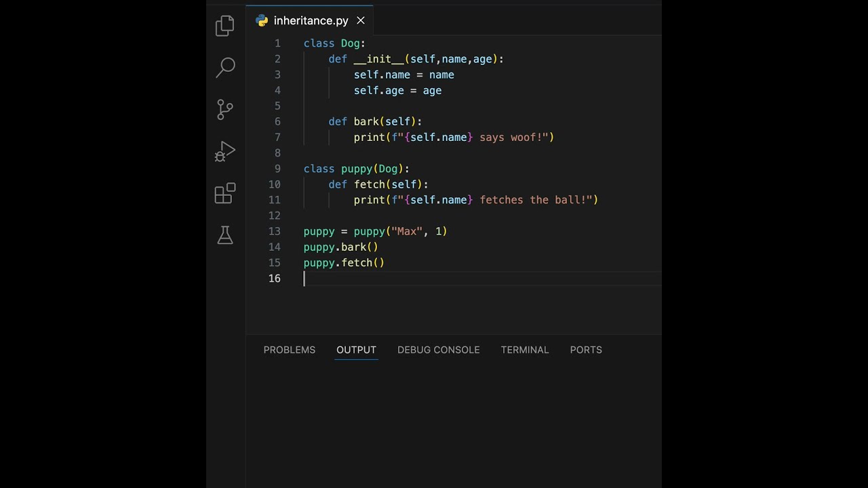This screenshot has height=488, width=868.
Task: Click the Python file icon on the tab
Action: click(x=262, y=21)
